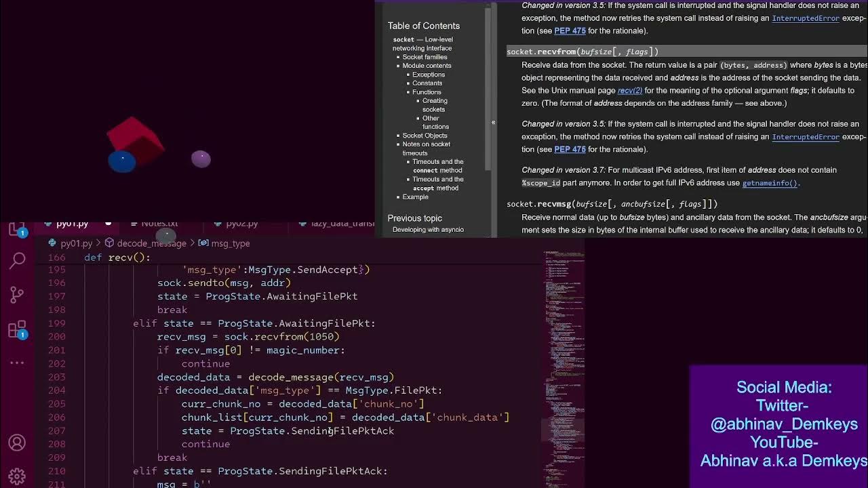This screenshot has height=488, width=868.
Task: Open the Functions TOC link
Action: point(427,92)
